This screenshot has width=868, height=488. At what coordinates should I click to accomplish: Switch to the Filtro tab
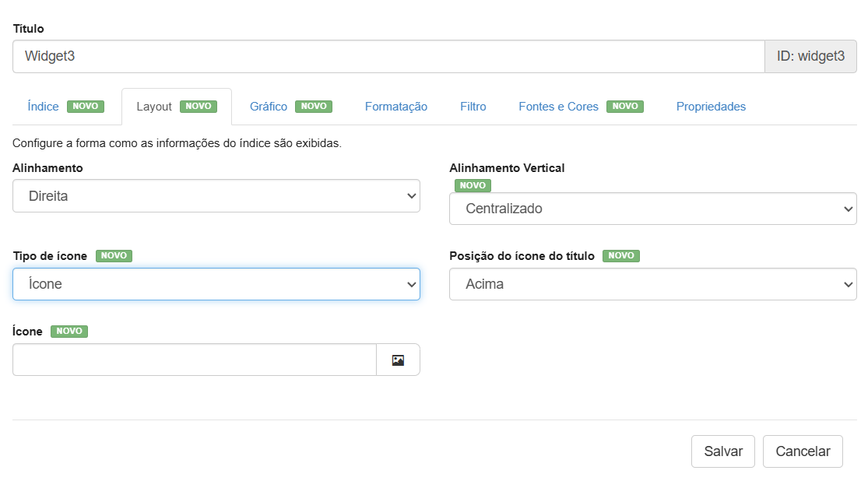pyautogui.click(x=473, y=107)
